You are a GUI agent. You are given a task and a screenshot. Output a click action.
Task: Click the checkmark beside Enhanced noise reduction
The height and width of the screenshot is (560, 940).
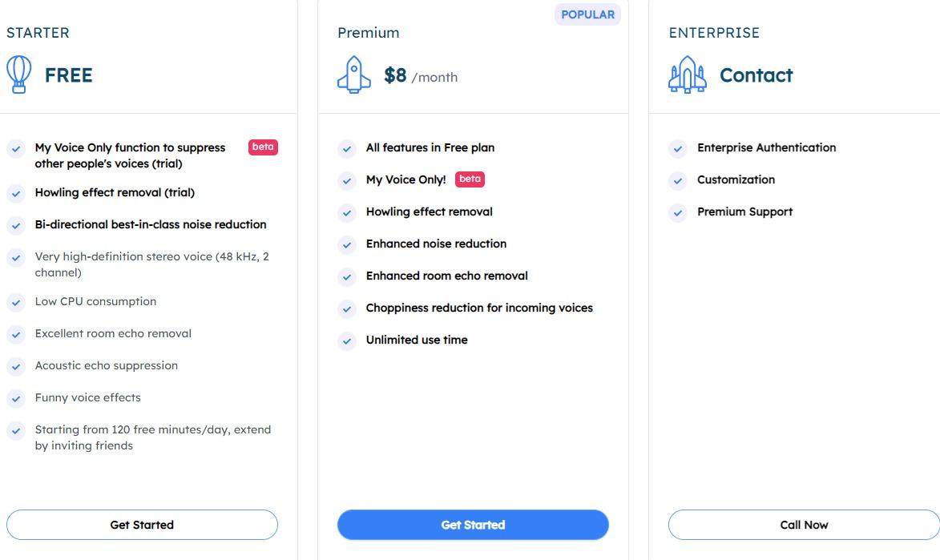(x=346, y=244)
